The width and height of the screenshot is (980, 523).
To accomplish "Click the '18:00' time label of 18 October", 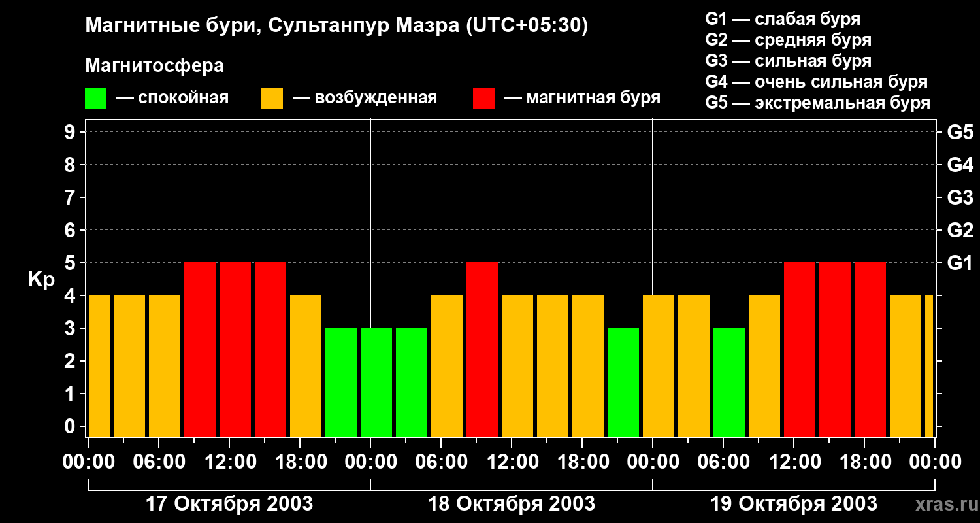I will pyautogui.click(x=582, y=462).
